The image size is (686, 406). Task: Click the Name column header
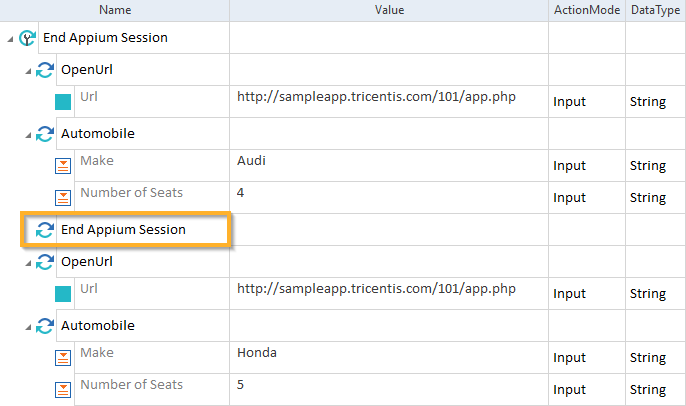point(115,10)
